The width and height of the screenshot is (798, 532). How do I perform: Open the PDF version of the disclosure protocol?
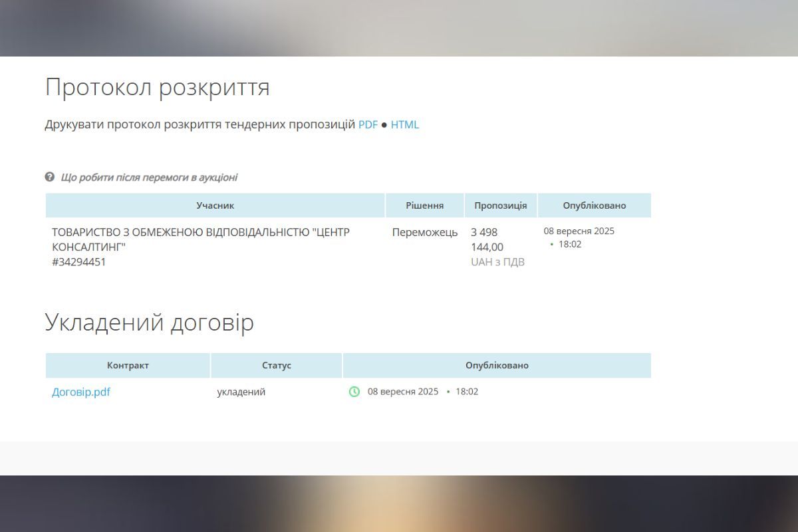(367, 124)
